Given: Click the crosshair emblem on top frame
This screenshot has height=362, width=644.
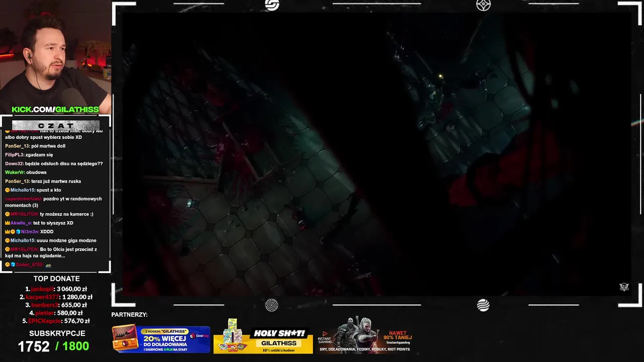Looking at the screenshot, I should tap(483, 5).
